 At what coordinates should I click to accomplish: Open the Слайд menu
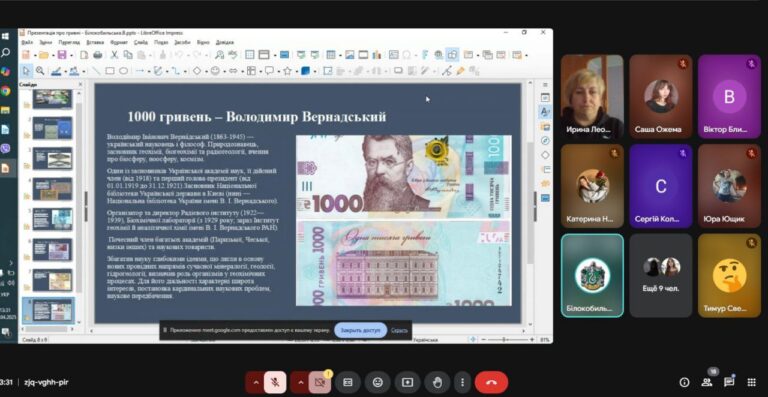click(141, 43)
